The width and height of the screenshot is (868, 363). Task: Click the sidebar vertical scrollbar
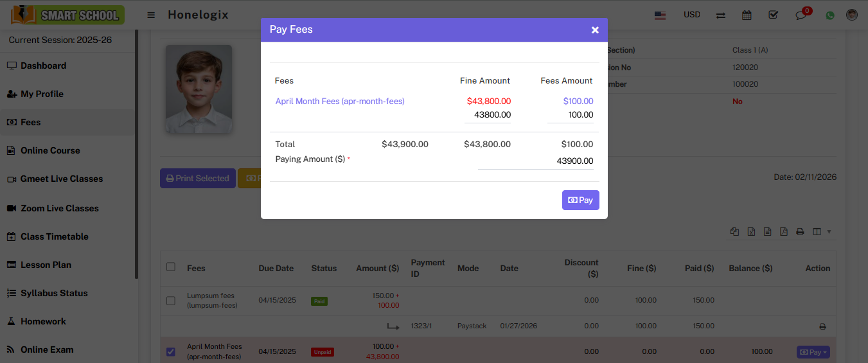(136, 154)
